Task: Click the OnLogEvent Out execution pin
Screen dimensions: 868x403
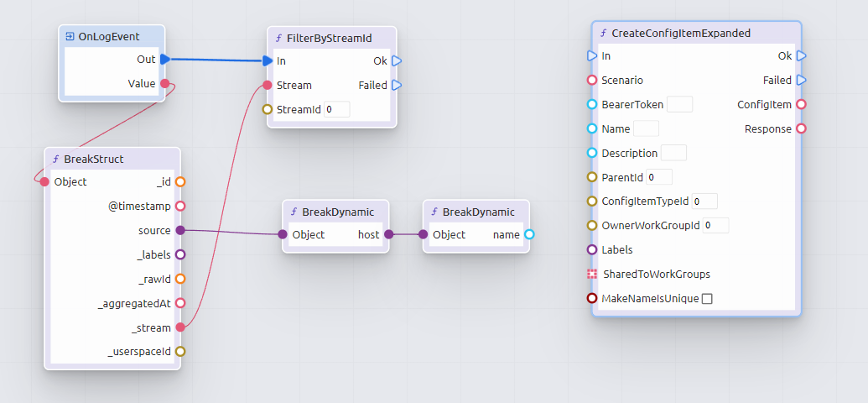Action: [165, 60]
